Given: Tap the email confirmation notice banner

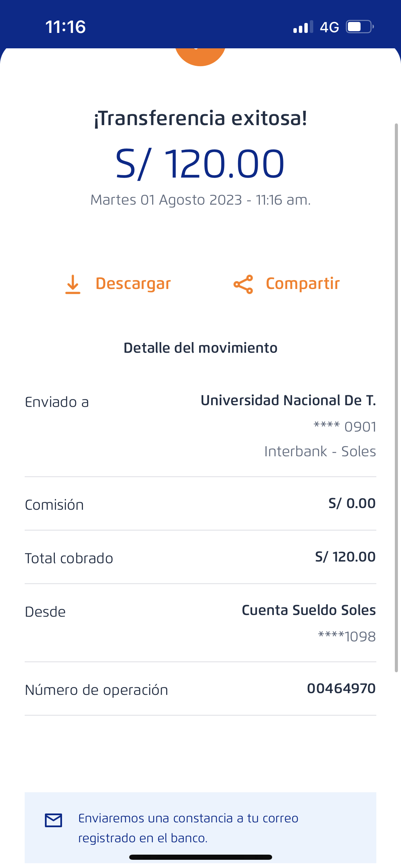Looking at the screenshot, I should point(200,828).
